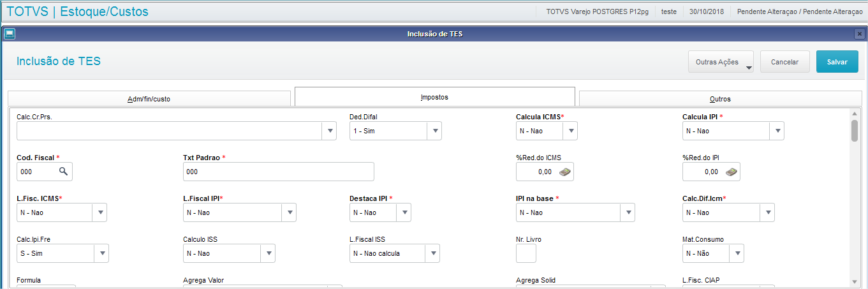
Task: Open the Ded.Difal dropdown
Action: tap(434, 131)
